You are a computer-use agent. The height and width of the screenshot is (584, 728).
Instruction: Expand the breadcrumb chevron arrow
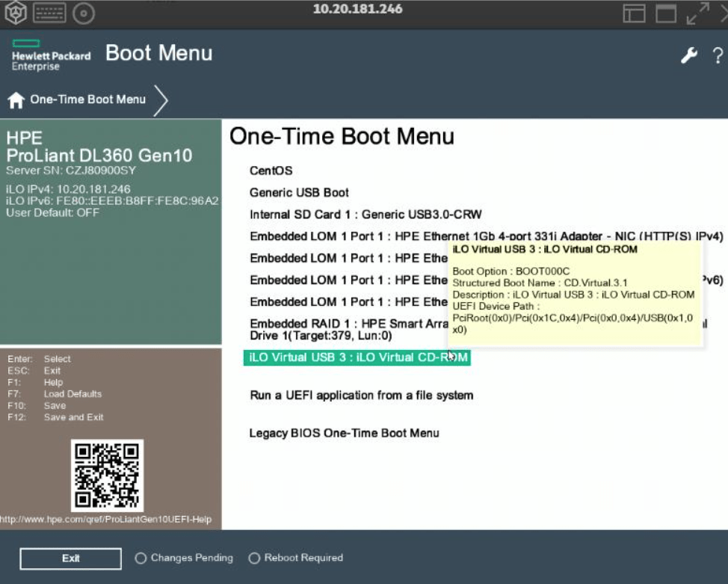click(x=160, y=100)
